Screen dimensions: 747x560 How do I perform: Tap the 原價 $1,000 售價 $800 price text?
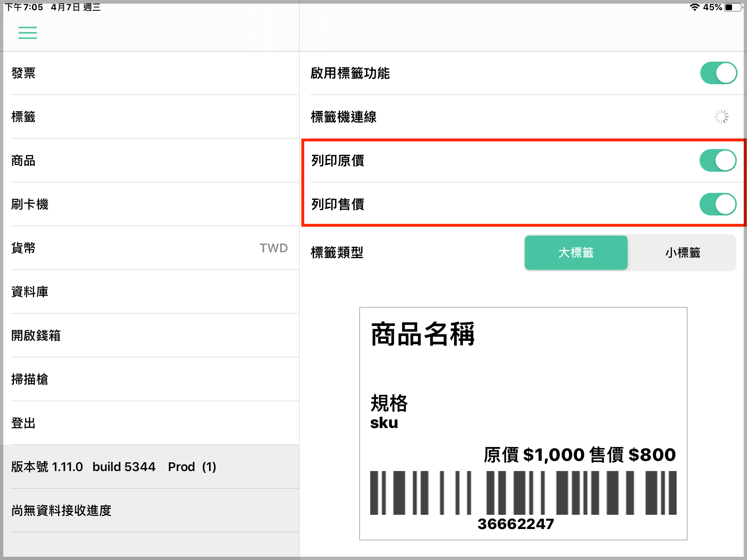[580, 455]
